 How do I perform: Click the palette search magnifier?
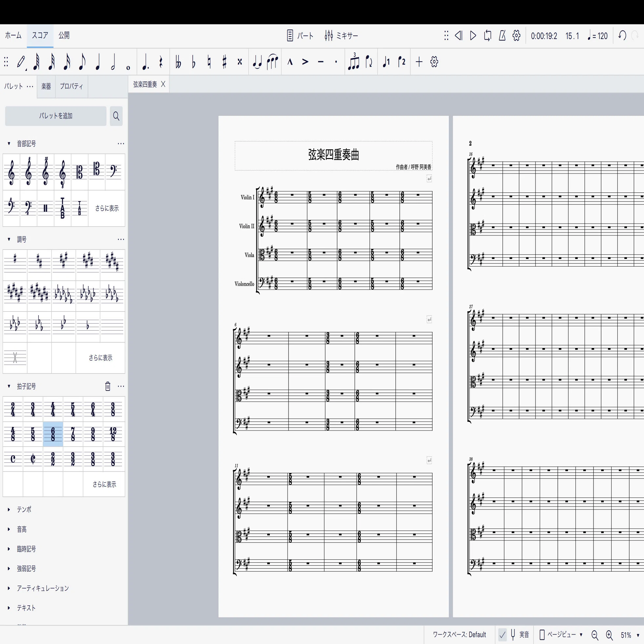pos(116,116)
